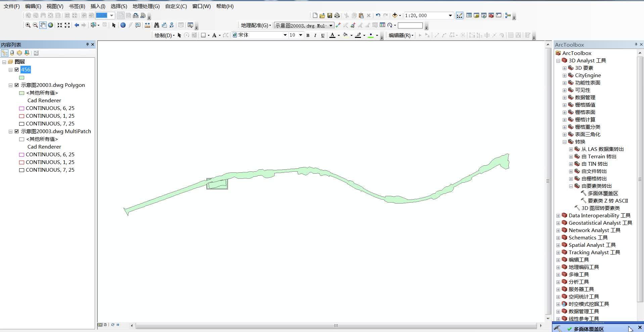Choose the Select Elements arrow tool

tap(114, 25)
